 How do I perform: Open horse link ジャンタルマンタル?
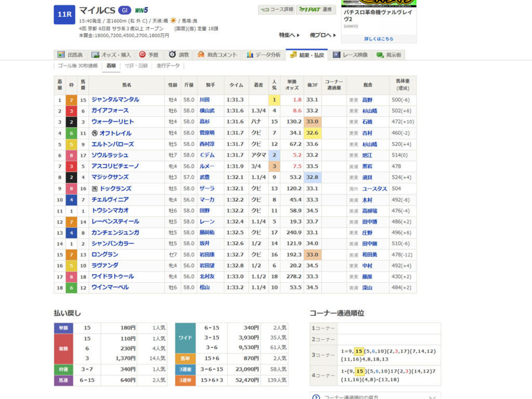(x=115, y=99)
